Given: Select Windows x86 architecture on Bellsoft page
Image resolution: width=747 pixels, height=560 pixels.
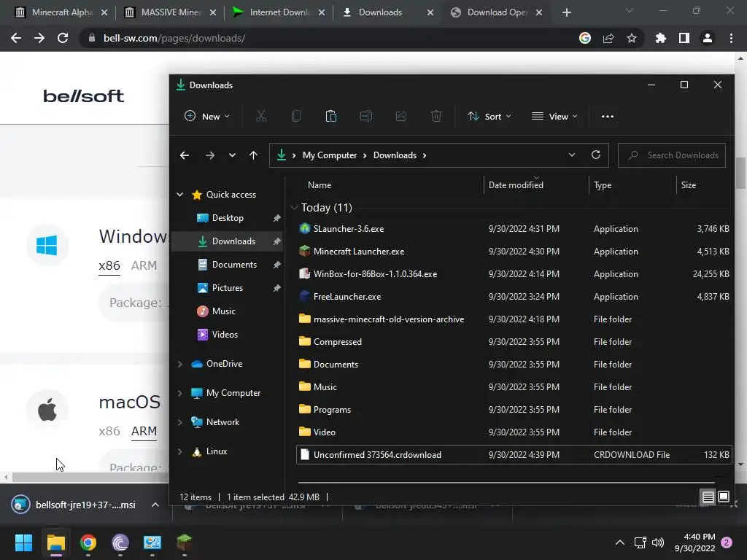Looking at the screenshot, I should (x=109, y=265).
